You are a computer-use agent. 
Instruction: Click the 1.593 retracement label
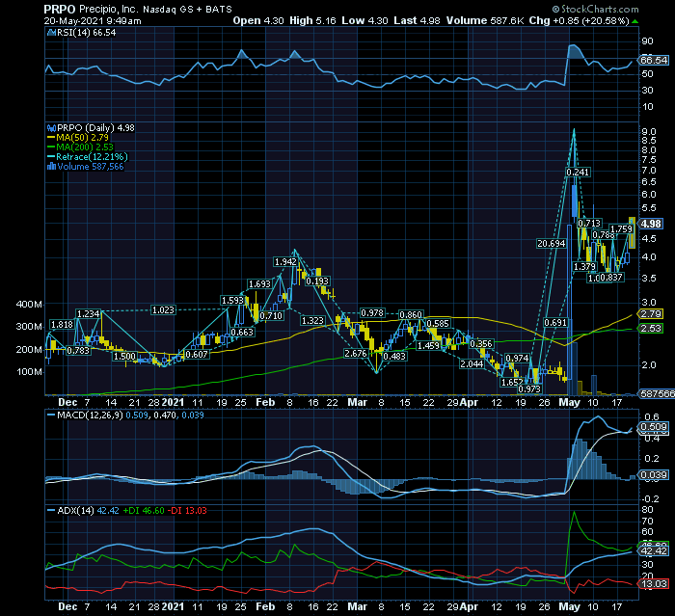point(232,301)
